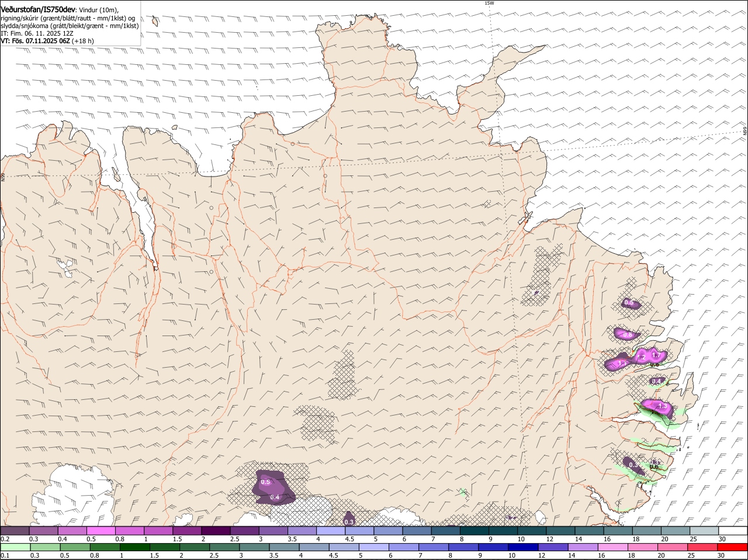Select the white 30 swatch, upper scale
The width and height of the screenshot is (748, 560).
(x=733, y=531)
